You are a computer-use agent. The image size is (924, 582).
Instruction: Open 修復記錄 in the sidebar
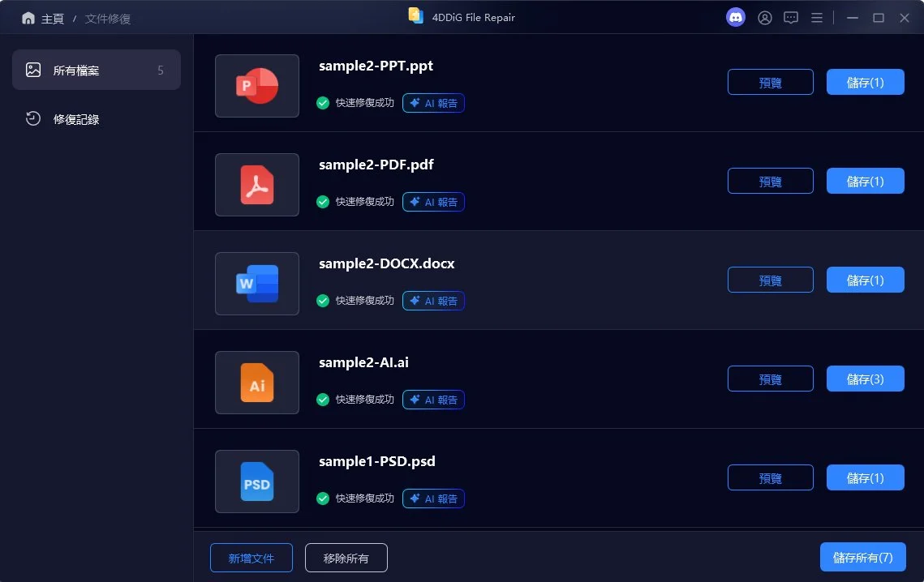[97, 119]
